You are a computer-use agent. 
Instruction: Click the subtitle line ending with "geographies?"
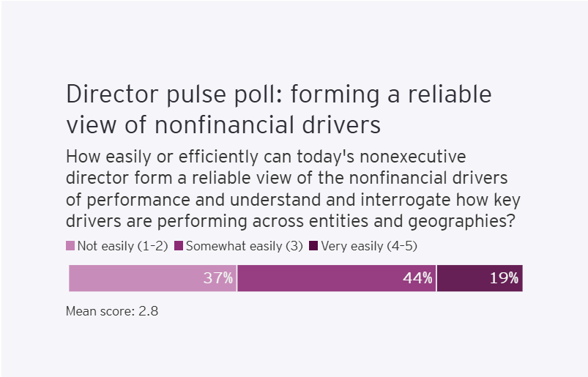(291, 221)
